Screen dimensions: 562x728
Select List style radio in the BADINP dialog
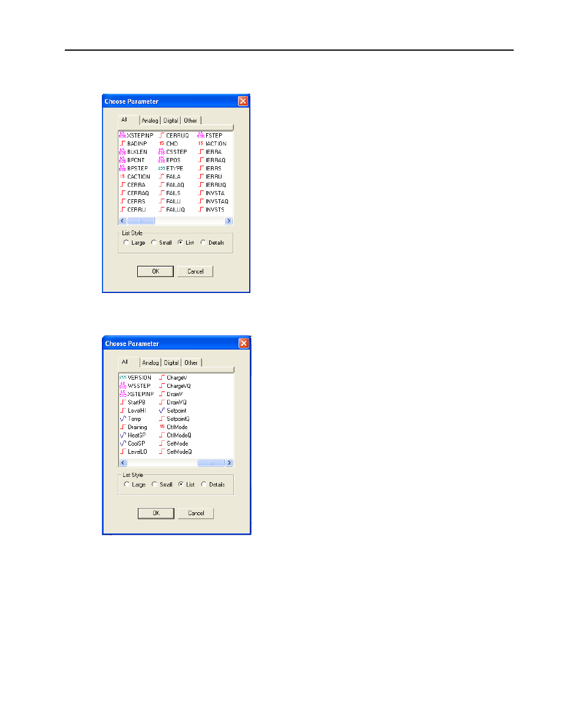[180, 242]
